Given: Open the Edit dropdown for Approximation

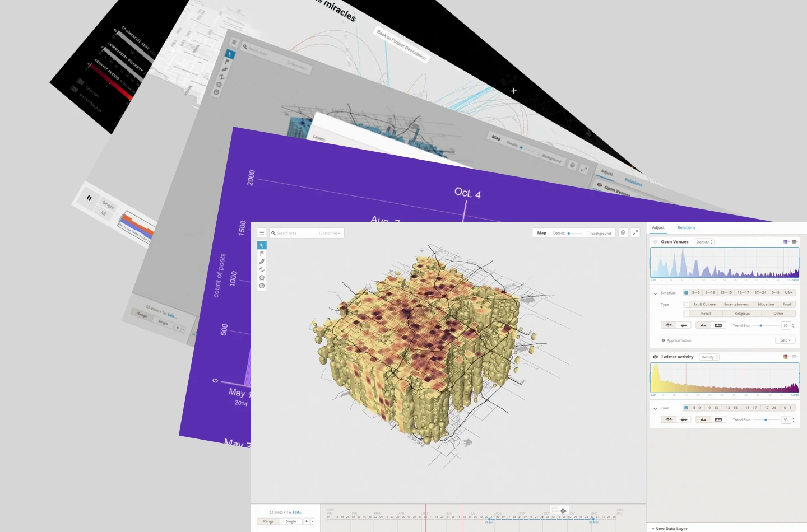Looking at the screenshot, I should click(785, 340).
